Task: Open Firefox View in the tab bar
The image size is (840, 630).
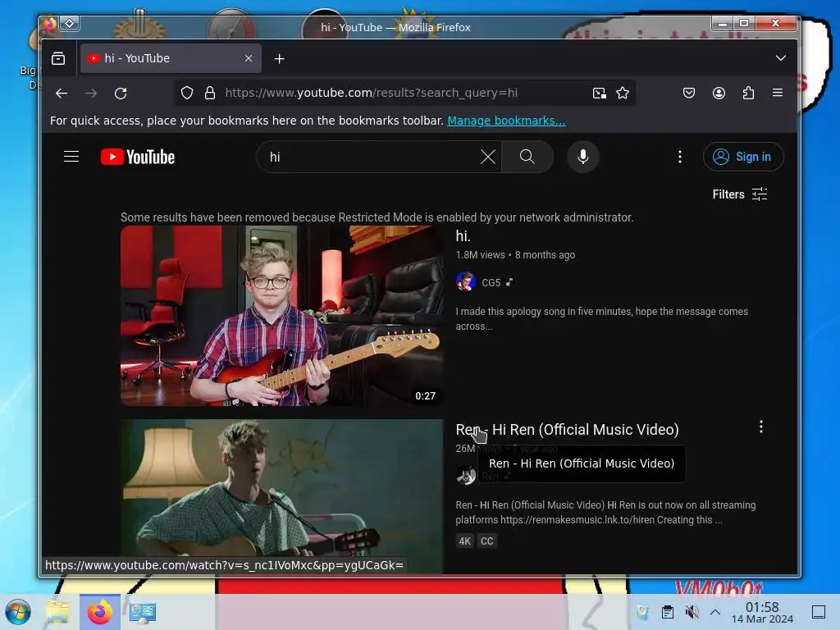Action: [58, 58]
